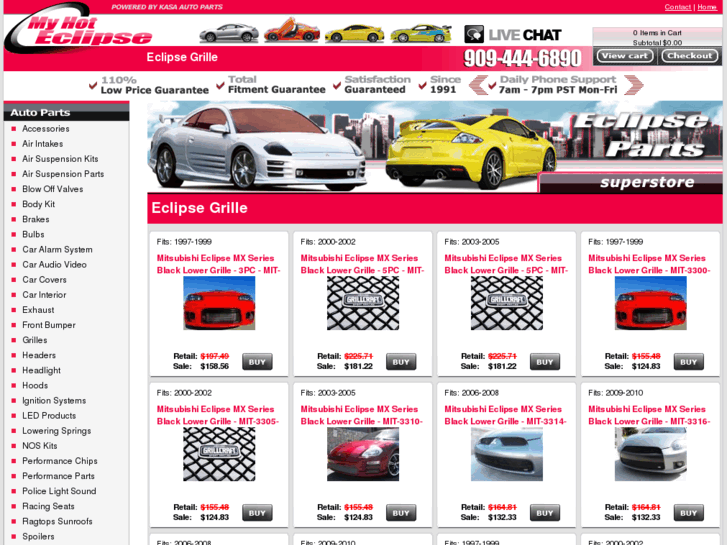Click red Eclipse thumbnail of 3PC grille

219,303
